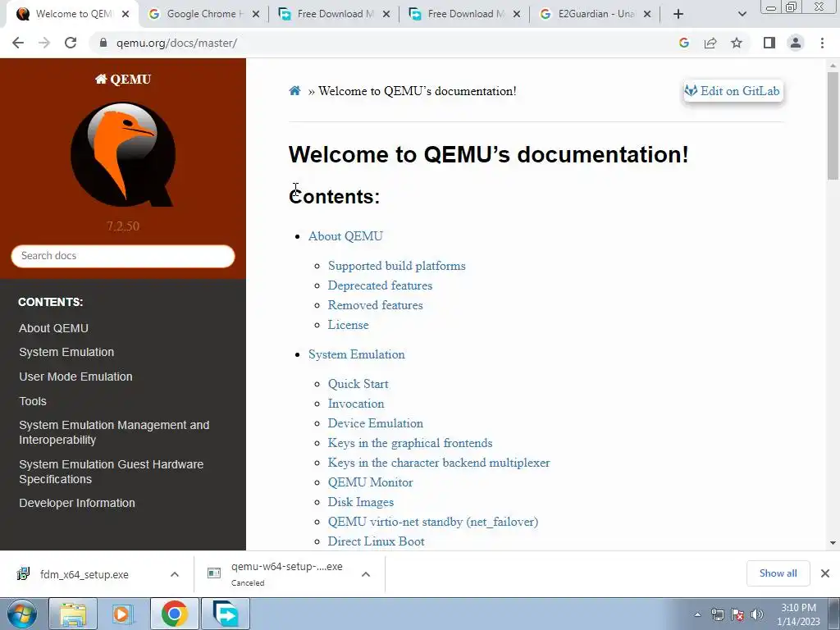
Task: Open the Disk Images link
Action: 361,502
